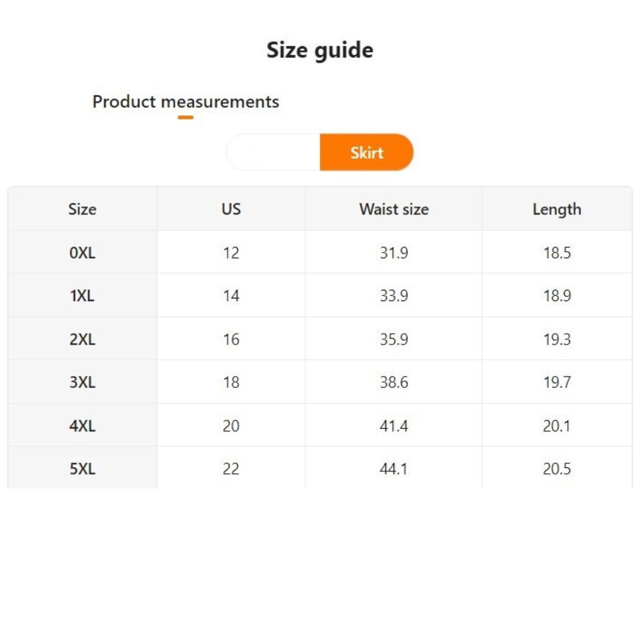Select the orange Skirt tab
The width and height of the screenshot is (644, 644).
[367, 152]
